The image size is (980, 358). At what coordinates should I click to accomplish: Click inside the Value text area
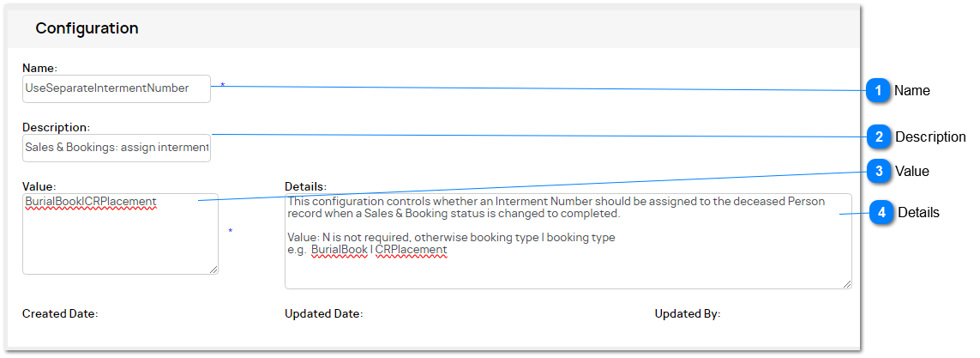point(120,234)
